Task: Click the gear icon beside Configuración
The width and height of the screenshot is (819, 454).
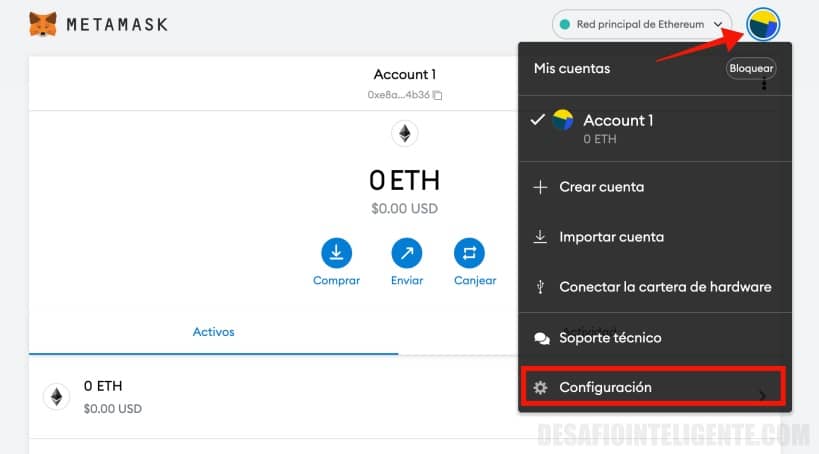Action: click(x=540, y=388)
